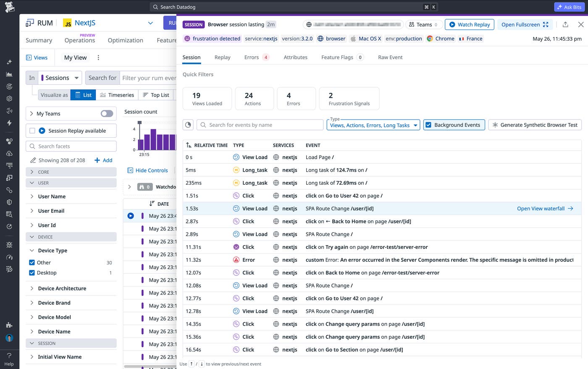Open the event Type filter dropdown
The image size is (588, 369).
pos(373,125)
